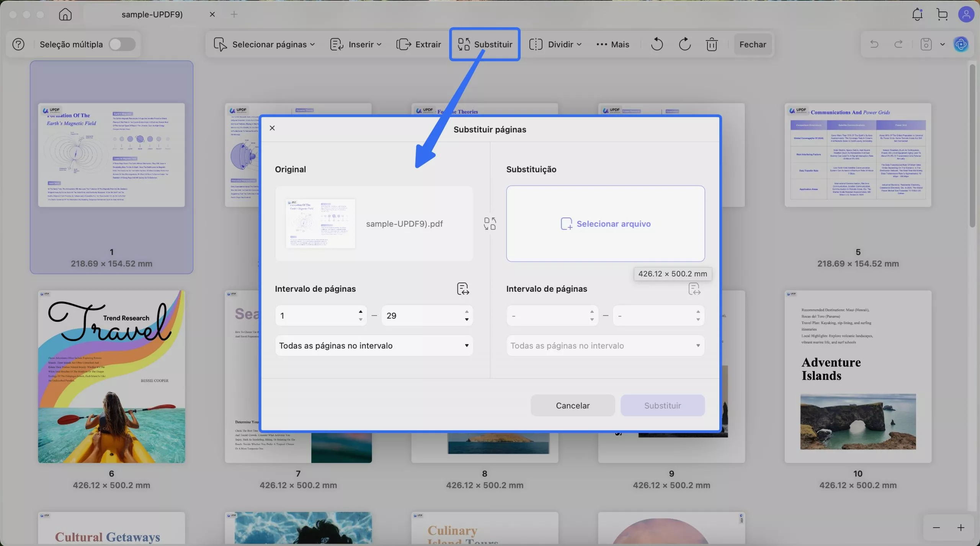Open the Mais menu
The height and width of the screenshot is (546, 980).
point(612,44)
